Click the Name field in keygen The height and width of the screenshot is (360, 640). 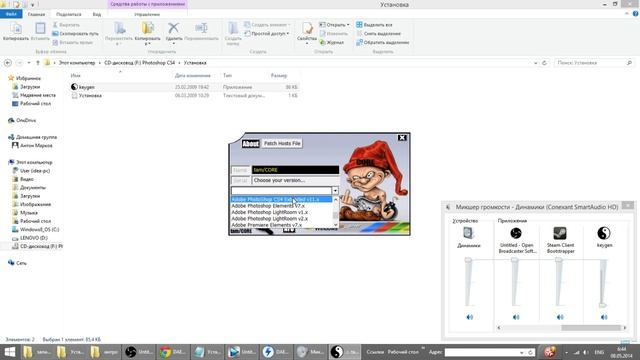(x=296, y=170)
